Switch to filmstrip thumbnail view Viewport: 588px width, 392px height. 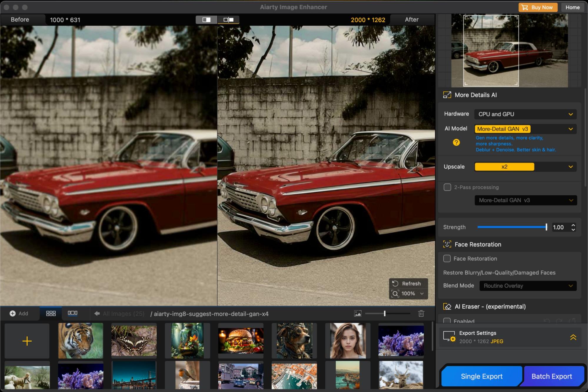pyautogui.click(x=72, y=313)
